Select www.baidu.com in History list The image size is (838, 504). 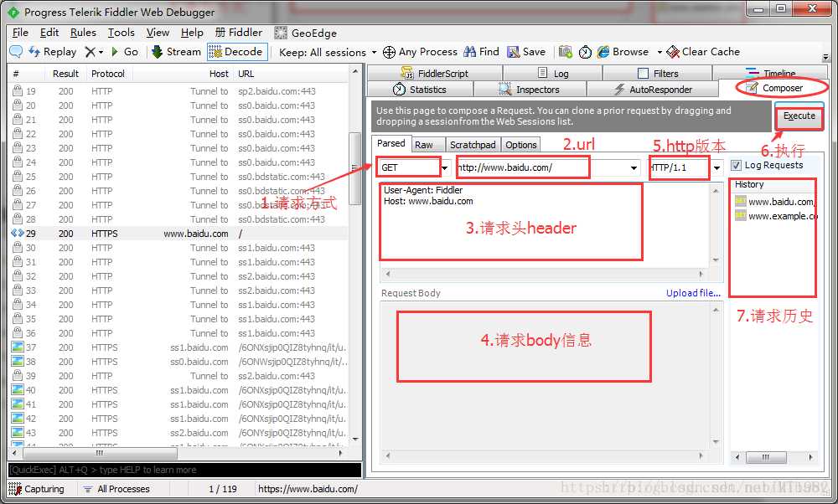tap(775, 202)
